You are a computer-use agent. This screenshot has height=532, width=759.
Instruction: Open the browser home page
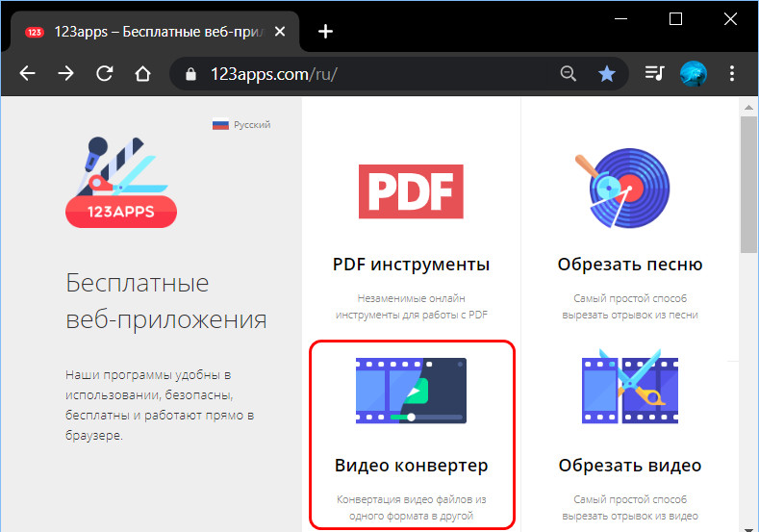click(142, 73)
